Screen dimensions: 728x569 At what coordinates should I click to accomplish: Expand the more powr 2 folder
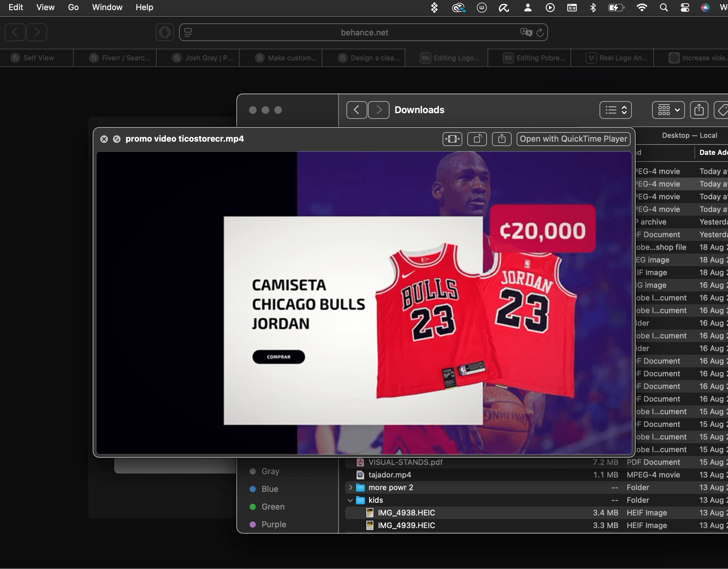coord(350,487)
